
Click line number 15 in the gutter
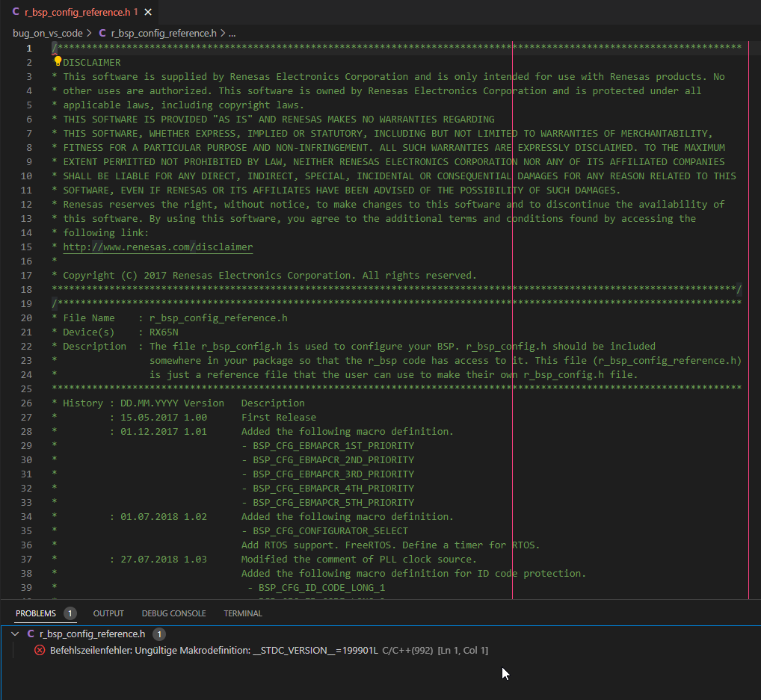point(26,247)
